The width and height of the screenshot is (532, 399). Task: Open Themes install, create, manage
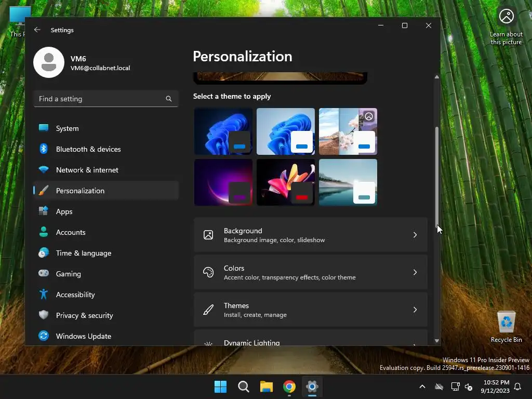pyautogui.click(x=311, y=310)
